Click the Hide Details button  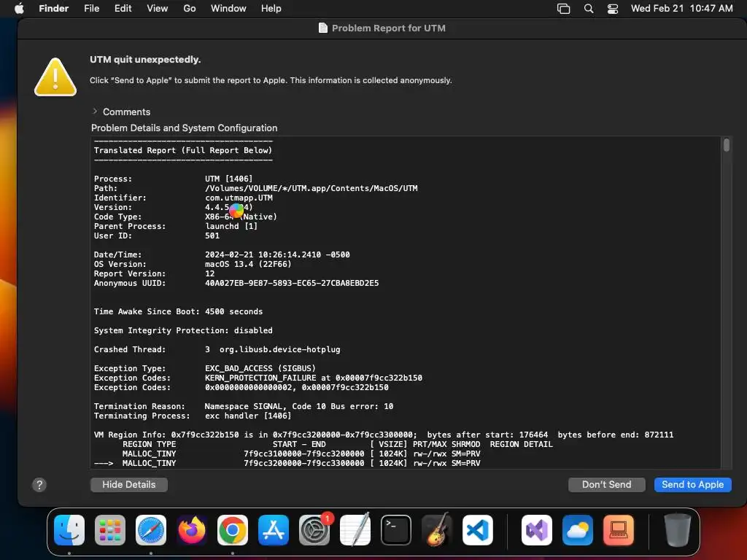click(x=129, y=485)
